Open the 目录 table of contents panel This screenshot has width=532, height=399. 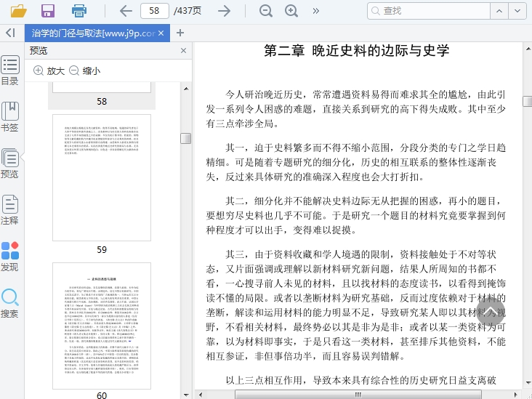(10, 70)
